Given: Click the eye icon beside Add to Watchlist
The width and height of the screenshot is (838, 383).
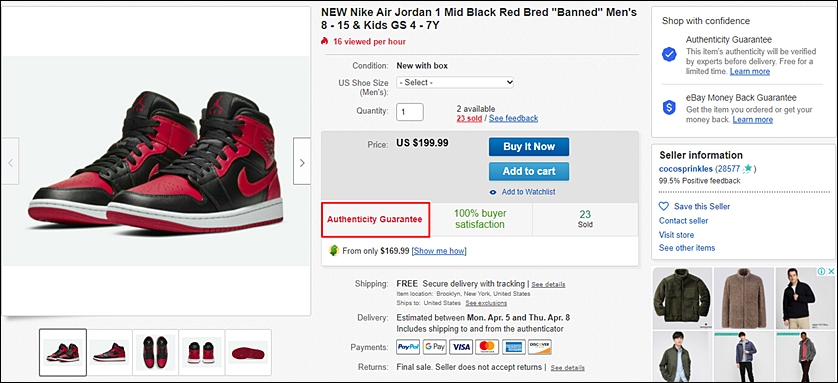Looking at the screenshot, I should (493, 192).
